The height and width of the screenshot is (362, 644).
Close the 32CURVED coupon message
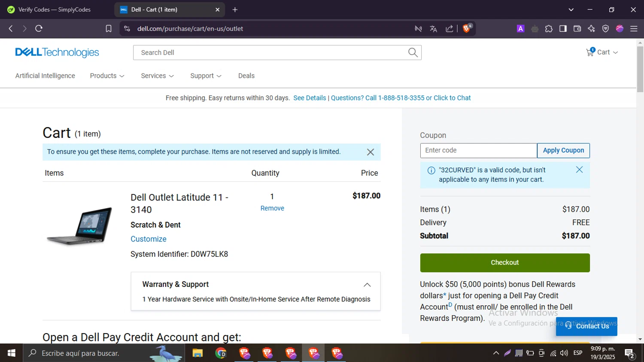[x=579, y=170]
